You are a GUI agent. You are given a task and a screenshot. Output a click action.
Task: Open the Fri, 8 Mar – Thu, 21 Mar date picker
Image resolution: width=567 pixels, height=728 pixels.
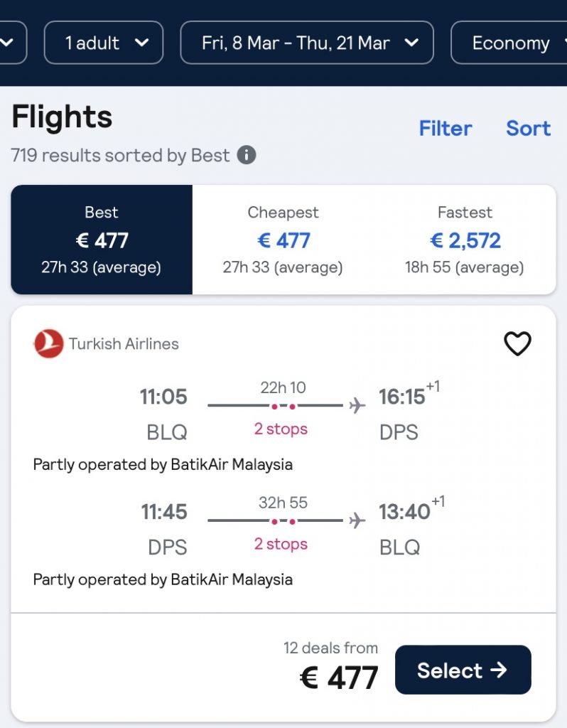pos(307,43)
